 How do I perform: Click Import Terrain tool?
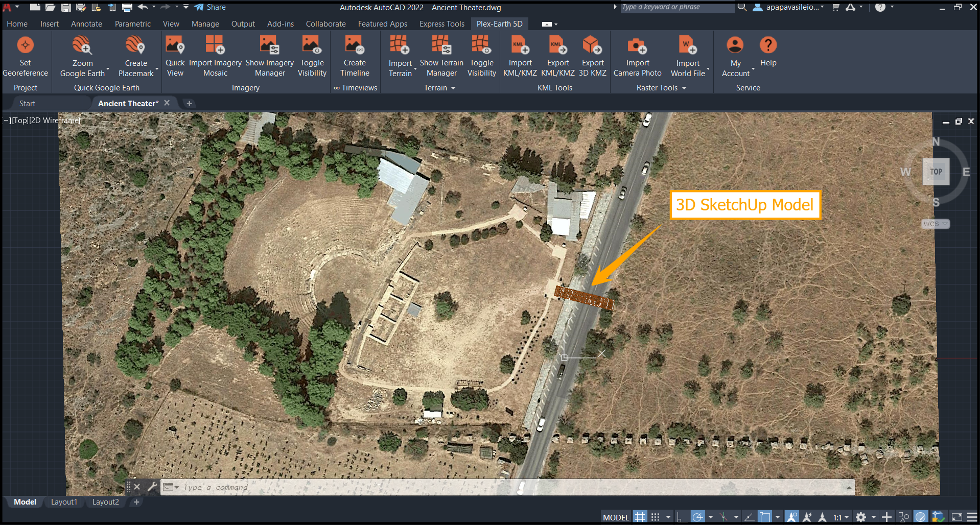[x=400, y=57]
